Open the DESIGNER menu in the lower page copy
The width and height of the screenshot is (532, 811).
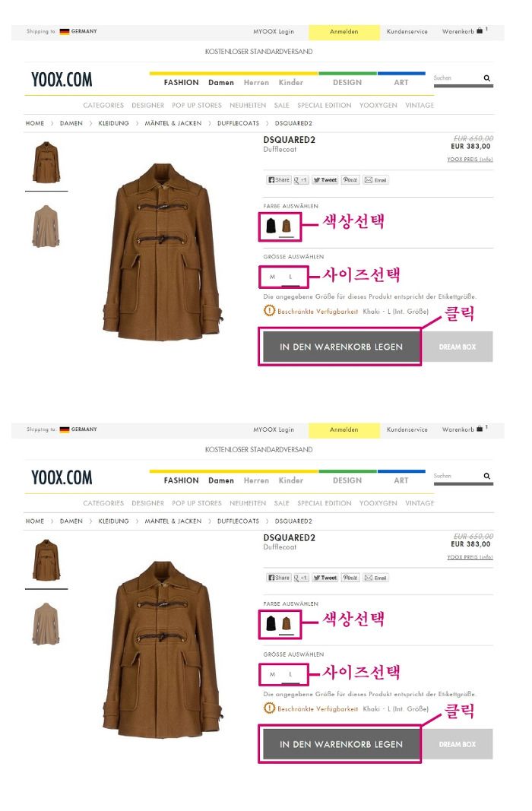coord(148,502)
